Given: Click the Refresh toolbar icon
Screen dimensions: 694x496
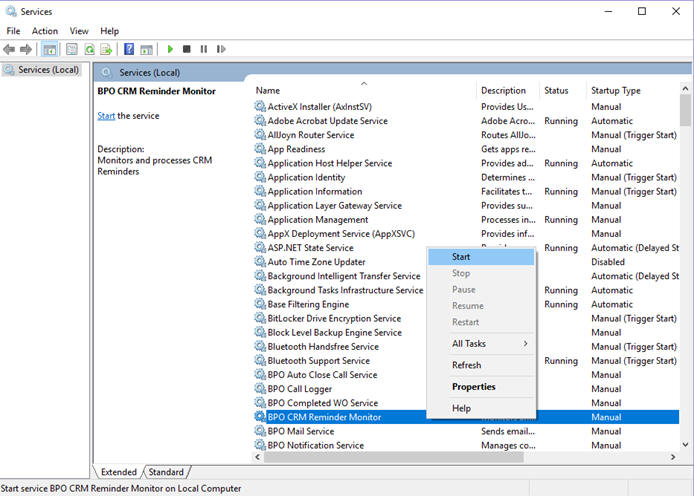Looking at the screenshot, I should pyautogui.click(x=90, y=49).
